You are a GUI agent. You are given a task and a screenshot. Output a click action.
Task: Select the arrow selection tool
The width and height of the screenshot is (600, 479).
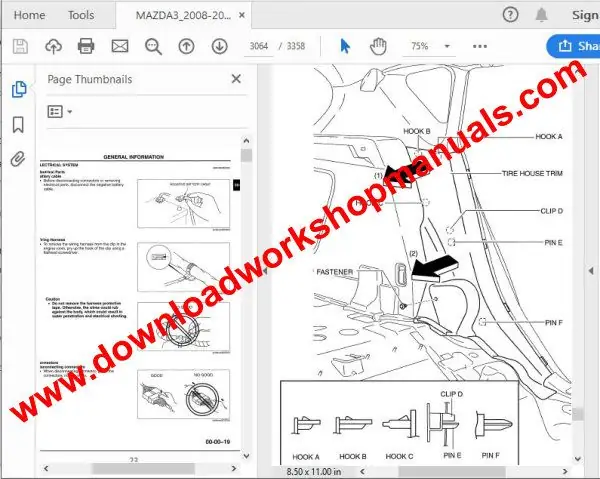[345, 46]
